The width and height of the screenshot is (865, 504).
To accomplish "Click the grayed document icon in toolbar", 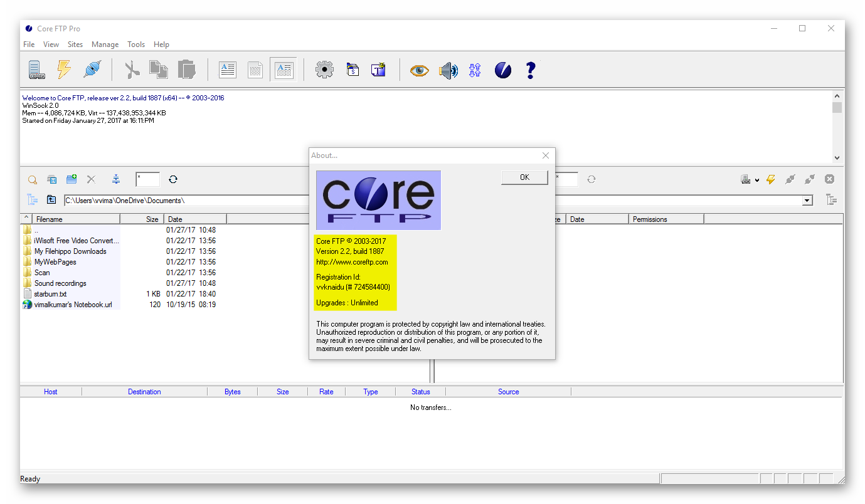I will click(x=255, y=70).
